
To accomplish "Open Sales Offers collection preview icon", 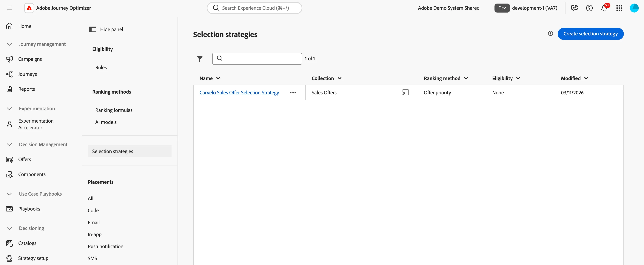I will coord(405,92).
